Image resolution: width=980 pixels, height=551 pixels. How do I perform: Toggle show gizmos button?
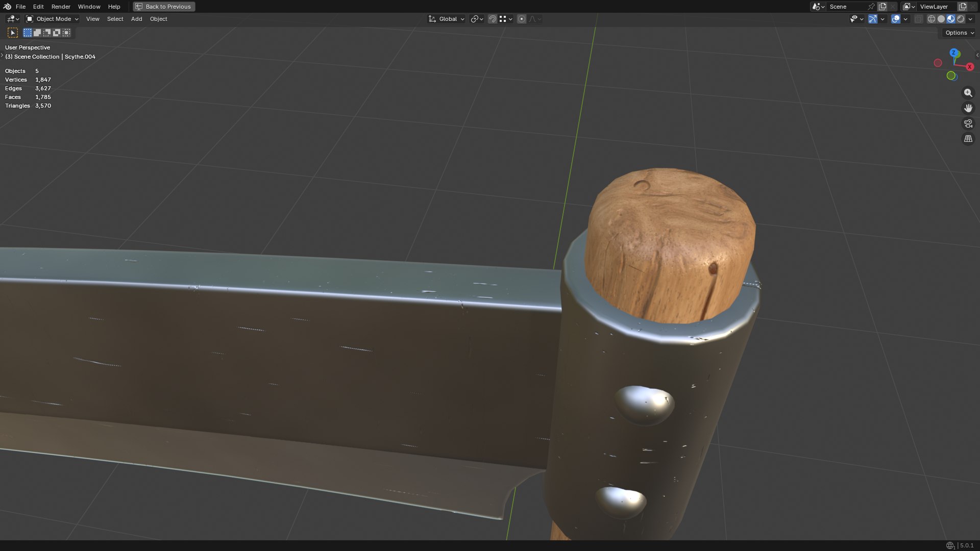873,19
